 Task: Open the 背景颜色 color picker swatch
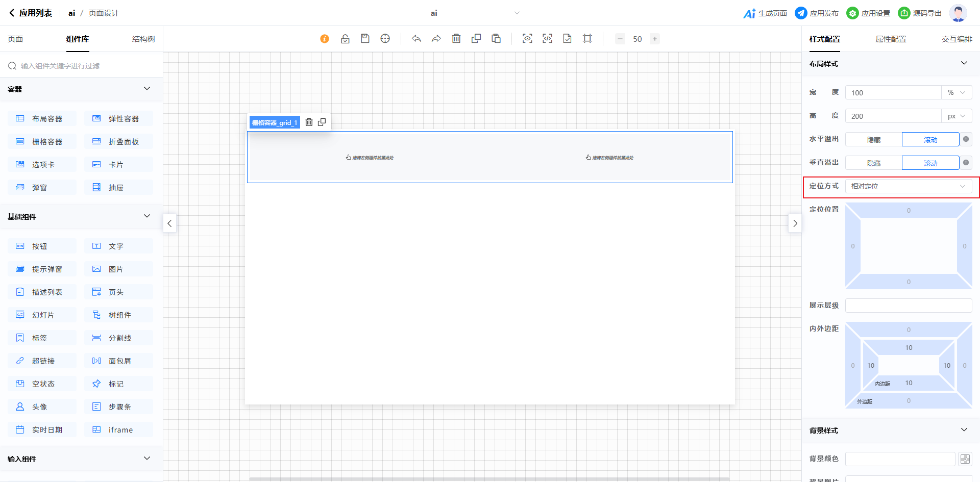965,459
